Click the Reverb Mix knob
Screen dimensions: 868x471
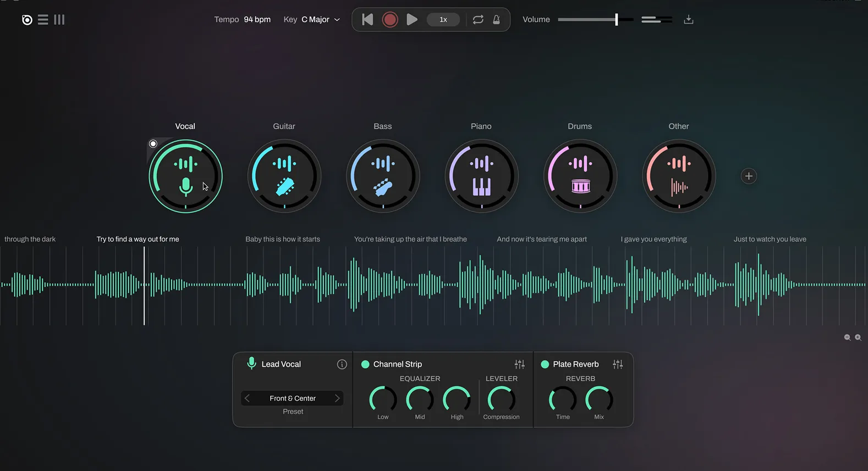599,400
